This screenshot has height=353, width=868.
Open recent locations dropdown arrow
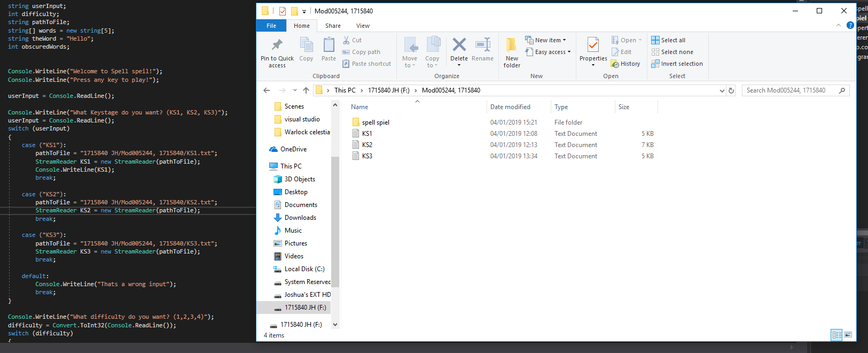[x=295, y=90]
